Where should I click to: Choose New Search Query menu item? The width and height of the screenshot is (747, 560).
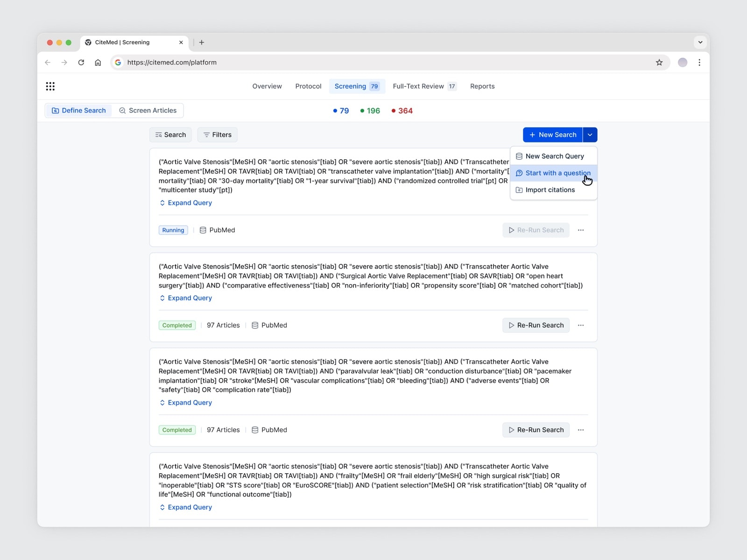(554, 156)
